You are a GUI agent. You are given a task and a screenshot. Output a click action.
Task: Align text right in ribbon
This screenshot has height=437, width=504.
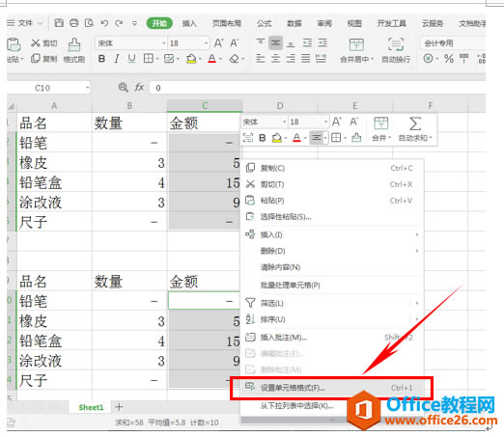[x=291, y=59]
